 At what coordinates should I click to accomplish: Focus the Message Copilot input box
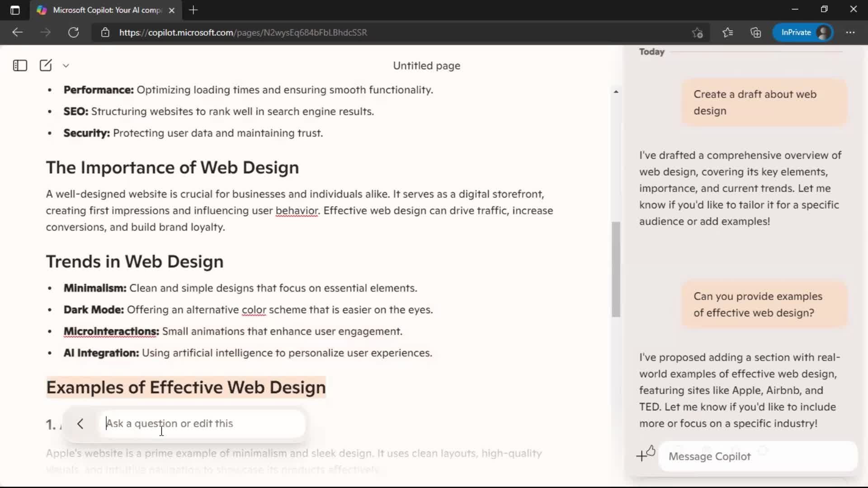click(758, 456)
